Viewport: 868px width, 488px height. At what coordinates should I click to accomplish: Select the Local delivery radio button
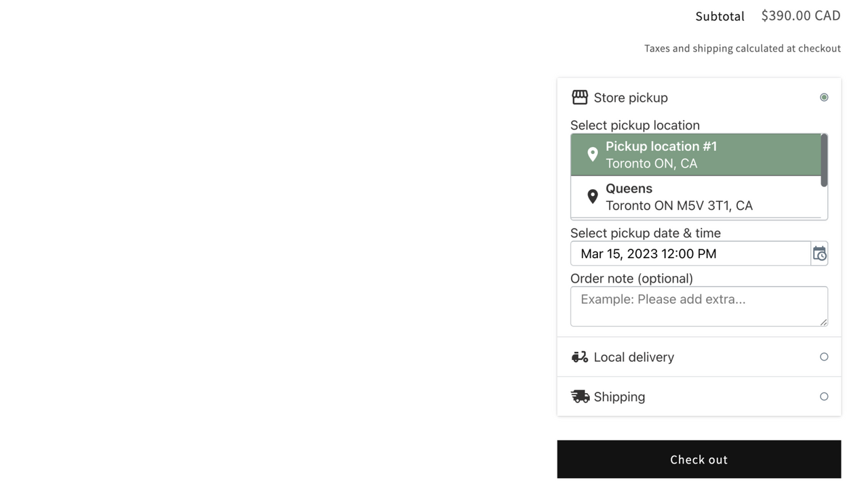(x=824, y=357)
